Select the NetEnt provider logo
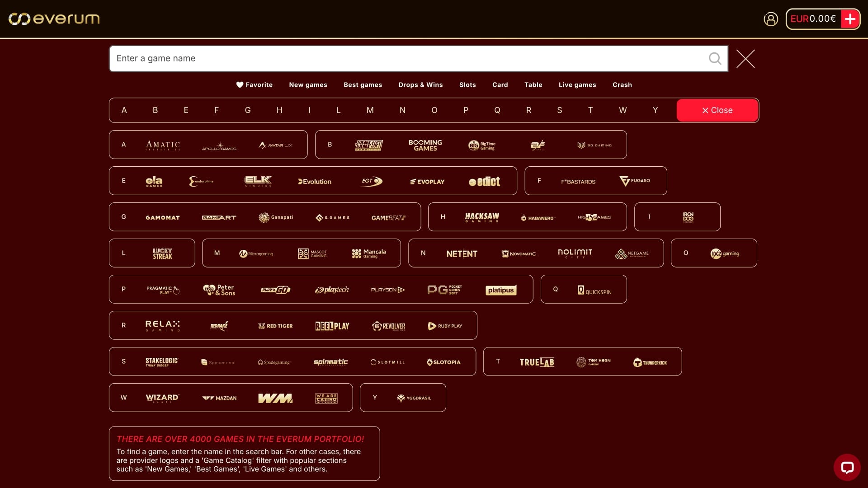 point(462,253)
